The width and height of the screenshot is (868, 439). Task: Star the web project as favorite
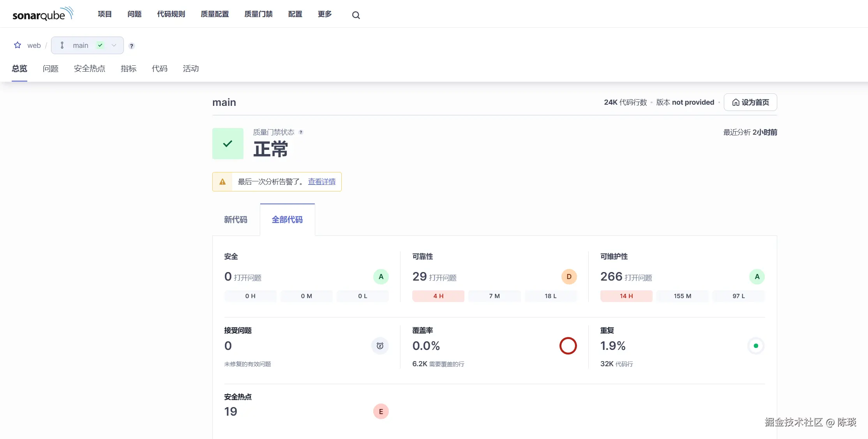18,45
